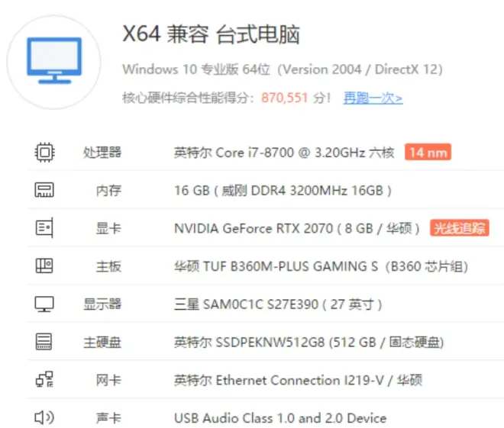Click the X64 兼容 台式电脑 title

click(x=212, y=34)
